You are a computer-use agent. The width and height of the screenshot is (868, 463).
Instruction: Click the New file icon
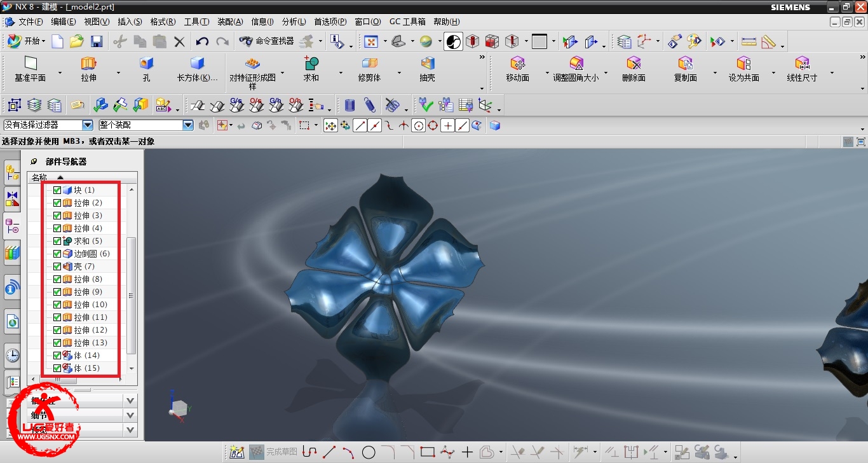[58, 41]
